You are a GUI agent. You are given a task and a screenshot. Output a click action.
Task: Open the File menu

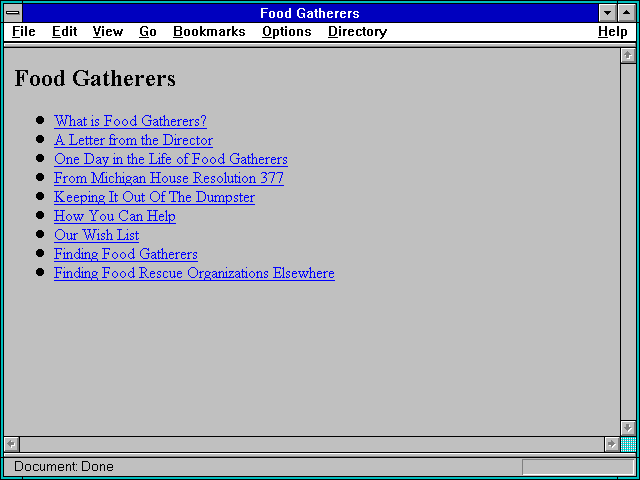pyautogui.click(x=24, y=32)
